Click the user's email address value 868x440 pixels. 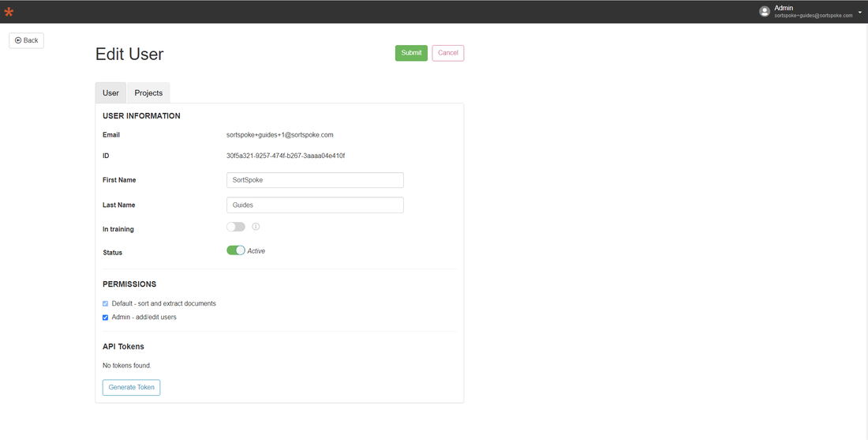[279, 134]
